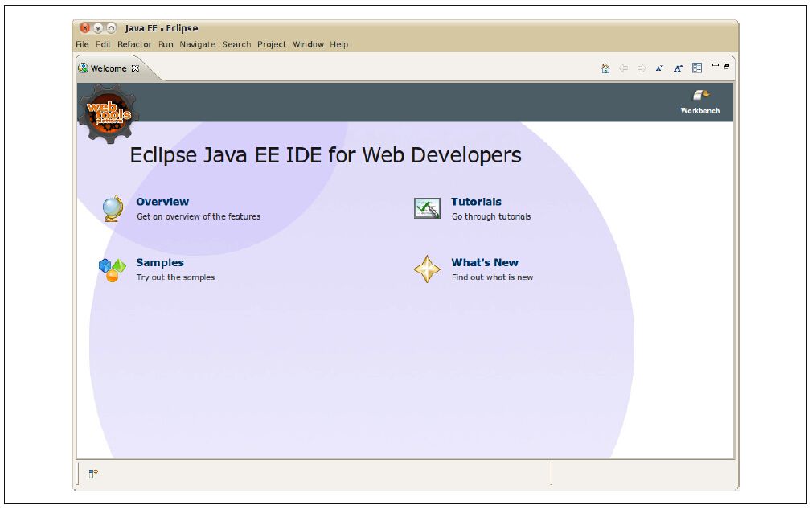This screenshot has width=812, height=509.
Task: Click 'Get an overview of the features' text
Action: point(199,216)
